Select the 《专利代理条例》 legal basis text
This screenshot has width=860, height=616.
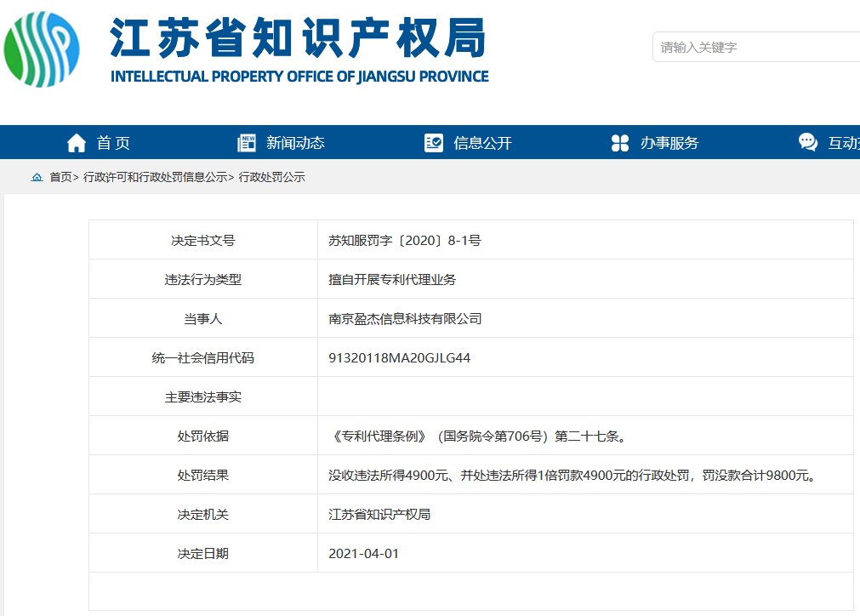tap(478, 436)
